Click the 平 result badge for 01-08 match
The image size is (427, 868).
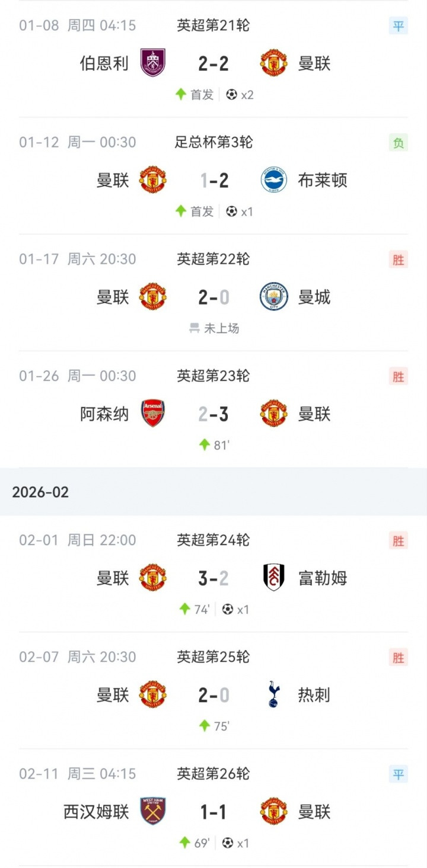point(399,26)
